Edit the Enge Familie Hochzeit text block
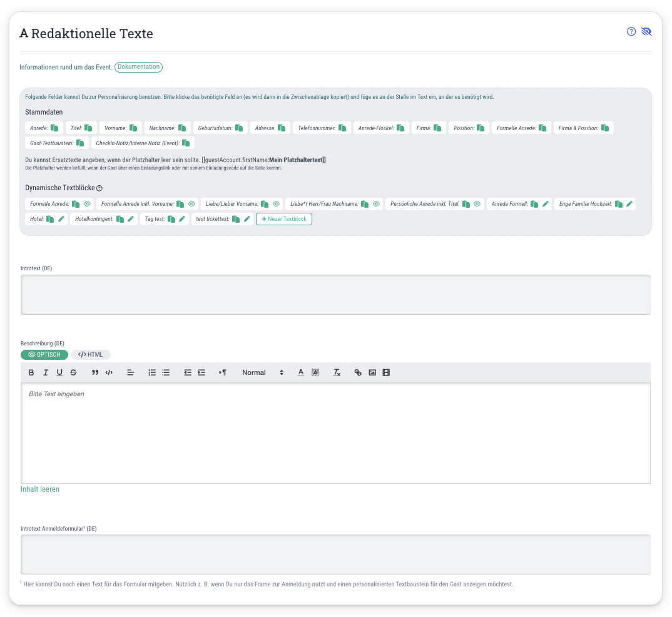Screen dimensions: 672x617 (x=629, y=204)
